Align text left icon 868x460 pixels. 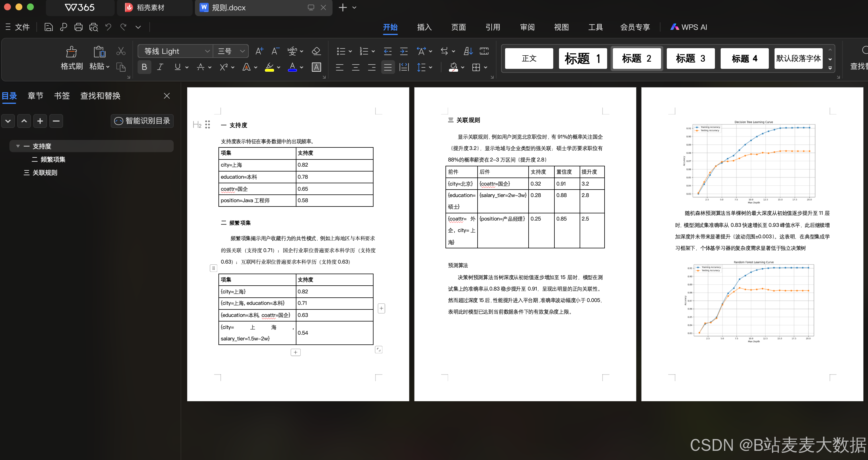pos(339,67)
